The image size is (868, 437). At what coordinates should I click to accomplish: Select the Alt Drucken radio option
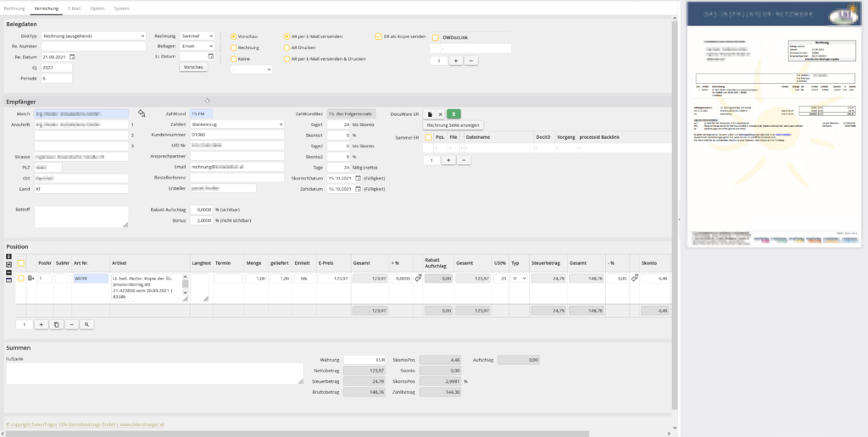pyautogui.click(x=287, y=47)
